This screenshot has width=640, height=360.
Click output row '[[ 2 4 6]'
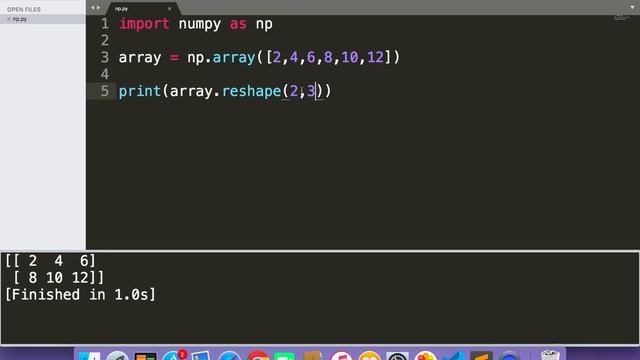point(50,261)
